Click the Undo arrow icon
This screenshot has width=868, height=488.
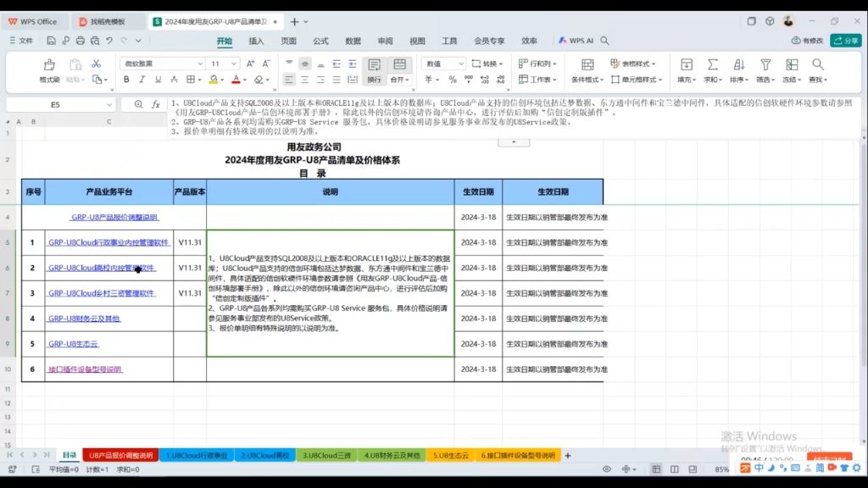109,41
